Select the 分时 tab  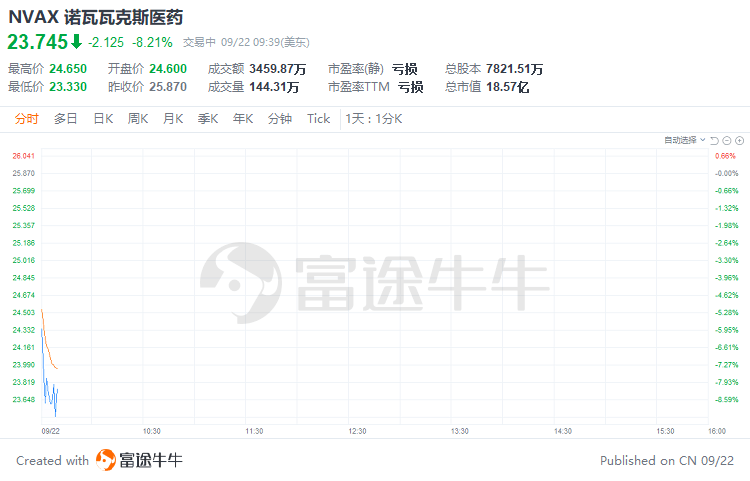point(26,119)
